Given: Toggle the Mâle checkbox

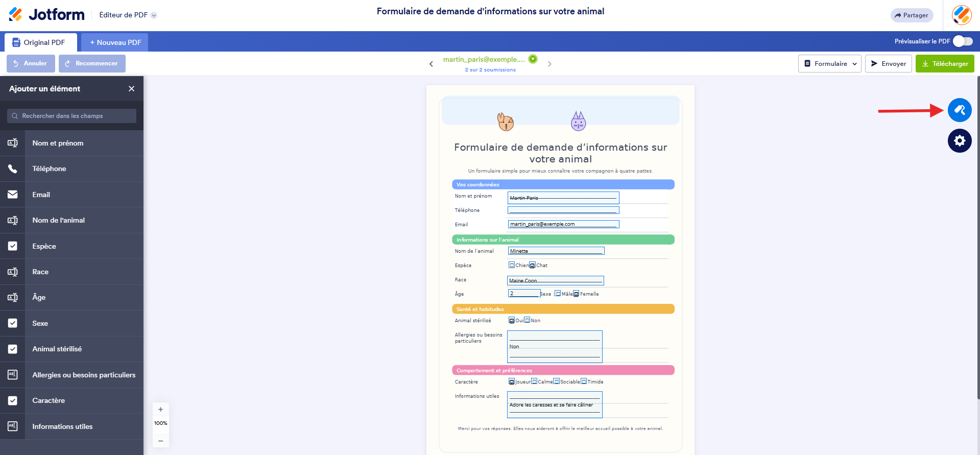Looking at the screenshot, I should click(x=558, y=294).
